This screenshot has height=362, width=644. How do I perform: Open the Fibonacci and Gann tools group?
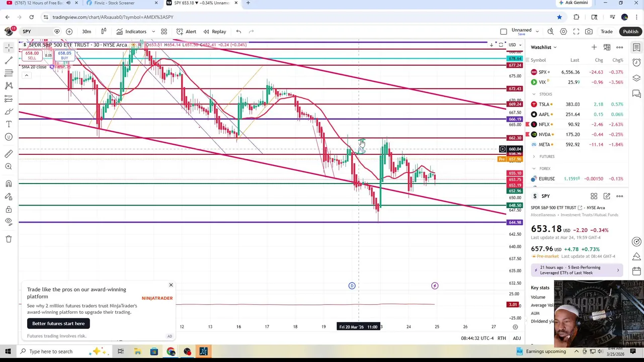tap(9, 73)
